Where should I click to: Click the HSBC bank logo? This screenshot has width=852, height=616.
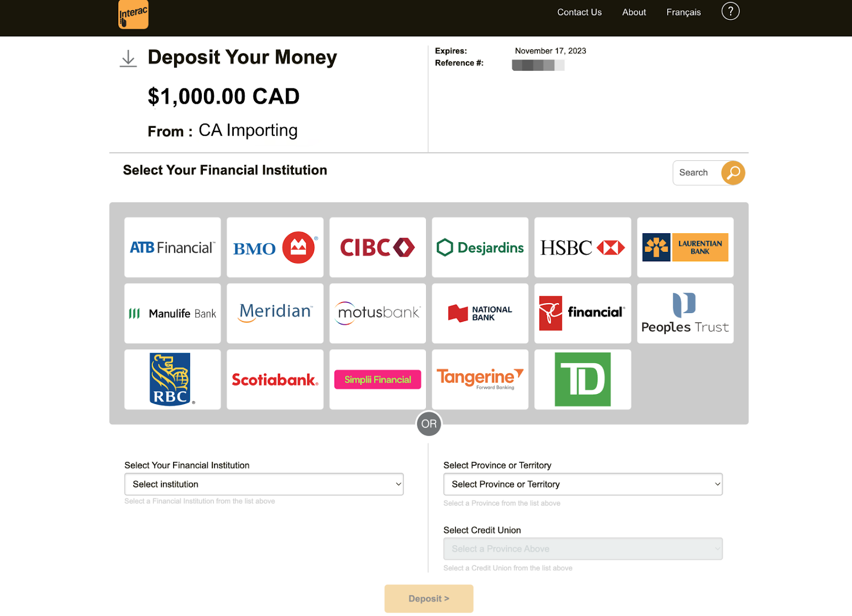click(582, 247)
